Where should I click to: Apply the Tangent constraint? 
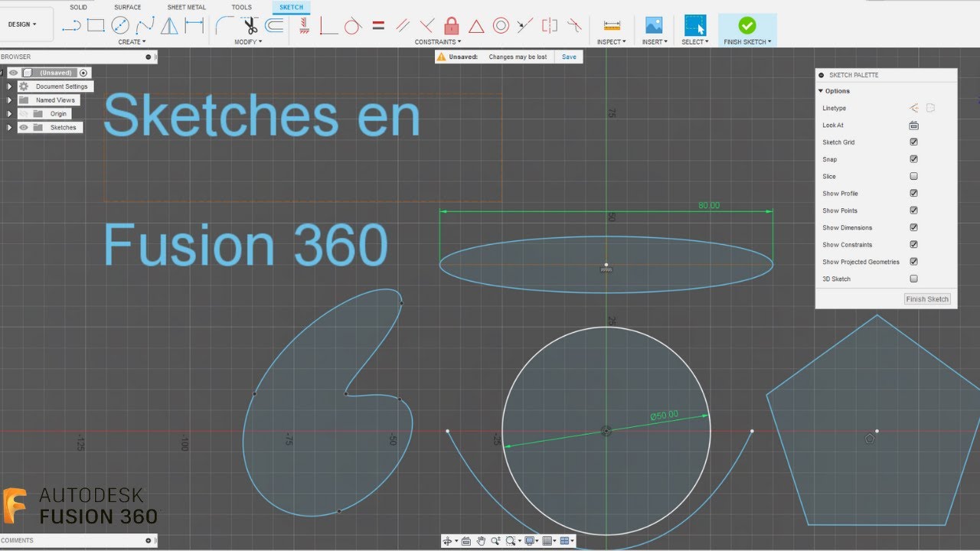(x=352, y=26)
